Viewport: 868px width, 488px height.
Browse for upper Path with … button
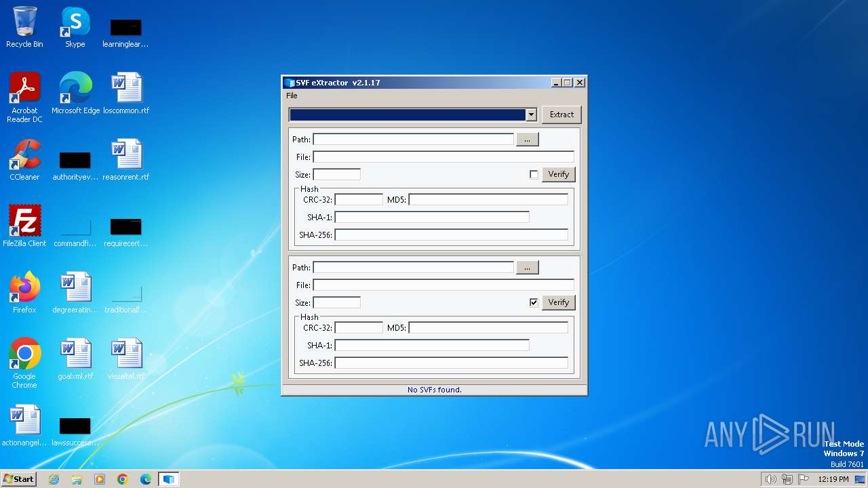(x=528, y=139)
